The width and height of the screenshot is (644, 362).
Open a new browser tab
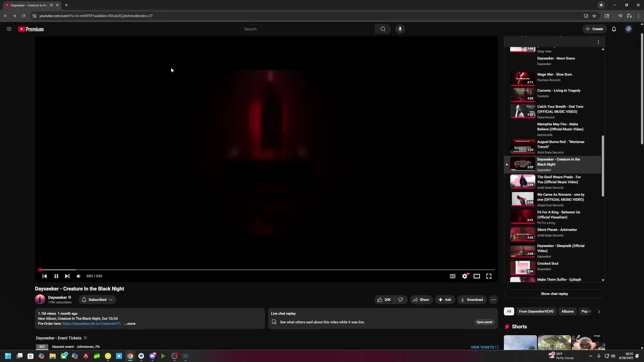tap(66, 5)
